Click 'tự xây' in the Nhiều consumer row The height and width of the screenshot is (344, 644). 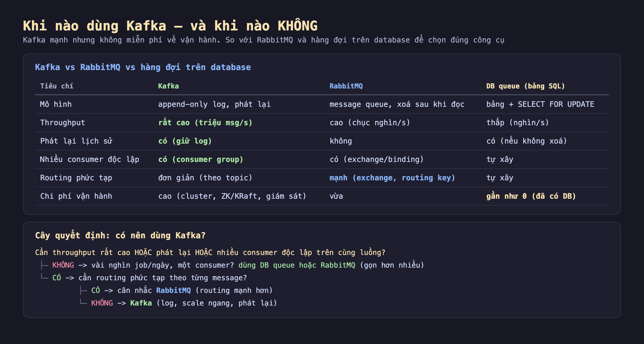coord(500,159)
